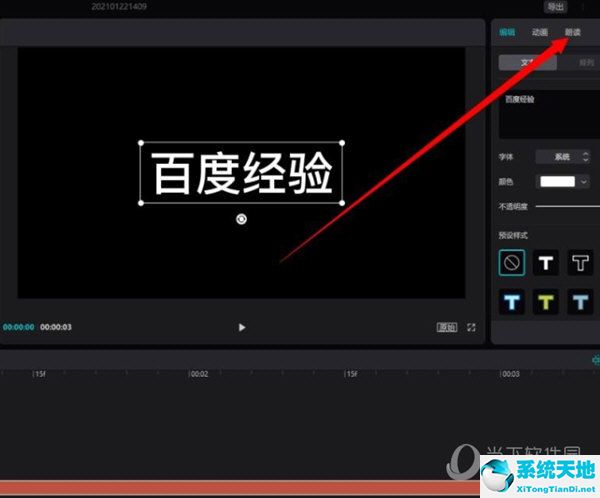
Task: Click the top-right corner handle of text box
Action: (342, 143)
